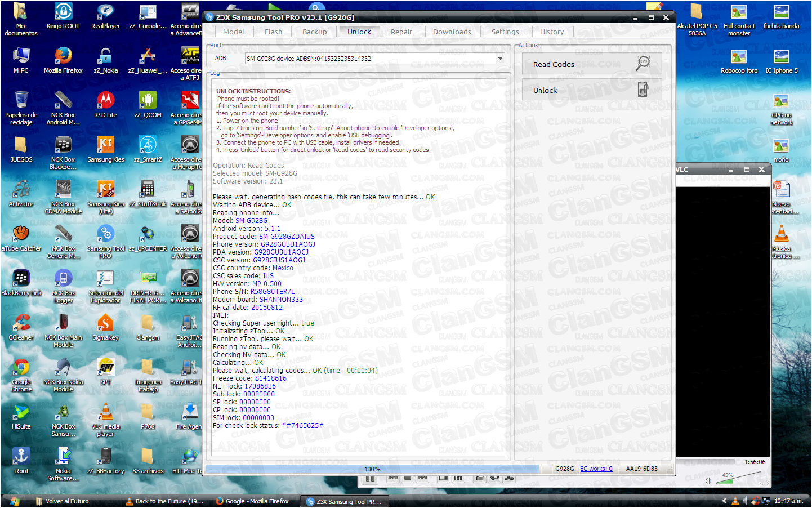
Task: Click the VLC time display 1:56:06
Action: [x=755, y=462]
